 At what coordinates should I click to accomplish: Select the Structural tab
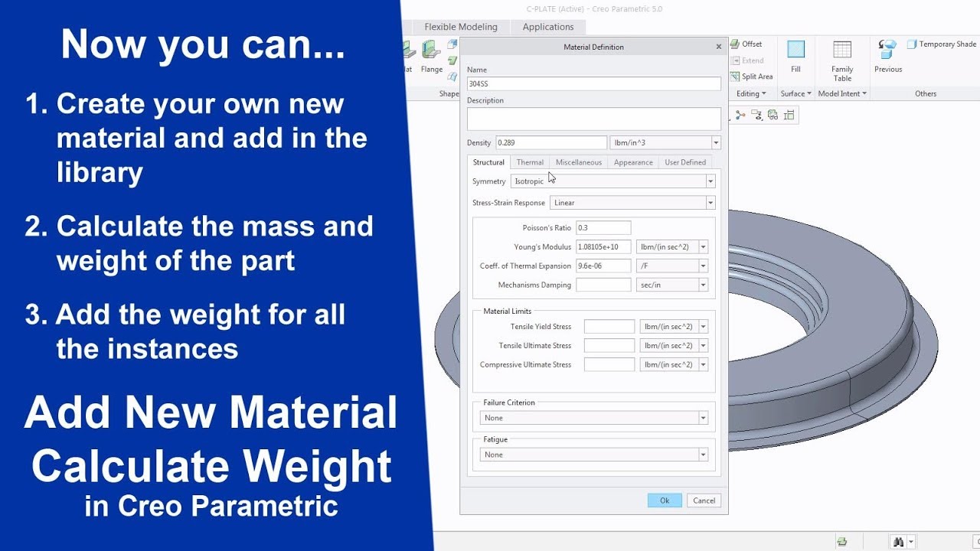coord(488,162)
